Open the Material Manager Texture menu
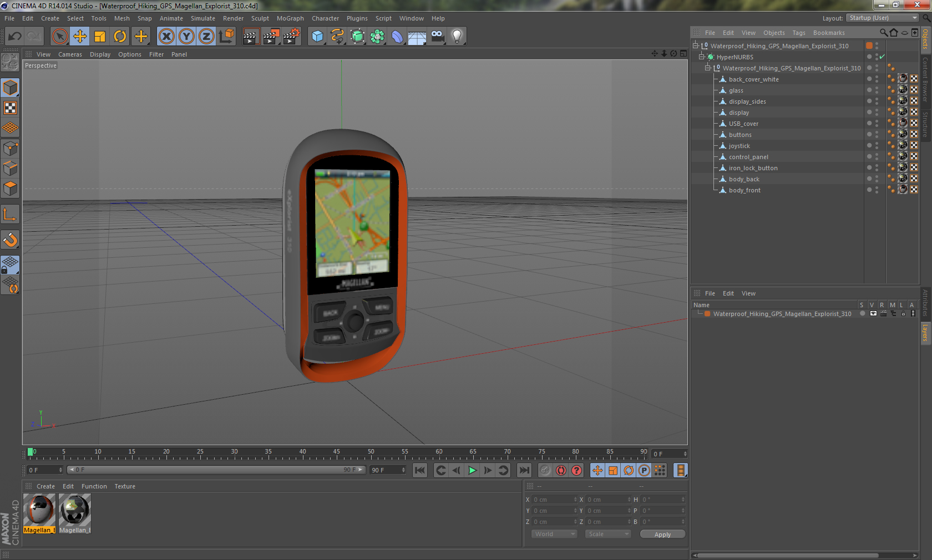The height and width of the screenshot is (560, 932). [125, 486]
